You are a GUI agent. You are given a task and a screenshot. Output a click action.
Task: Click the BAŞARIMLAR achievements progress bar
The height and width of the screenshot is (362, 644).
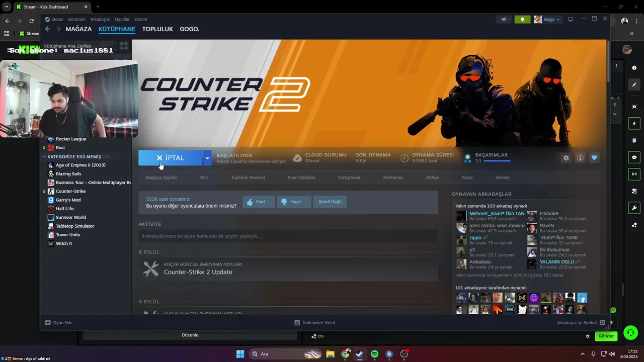[x=497, y=161]
